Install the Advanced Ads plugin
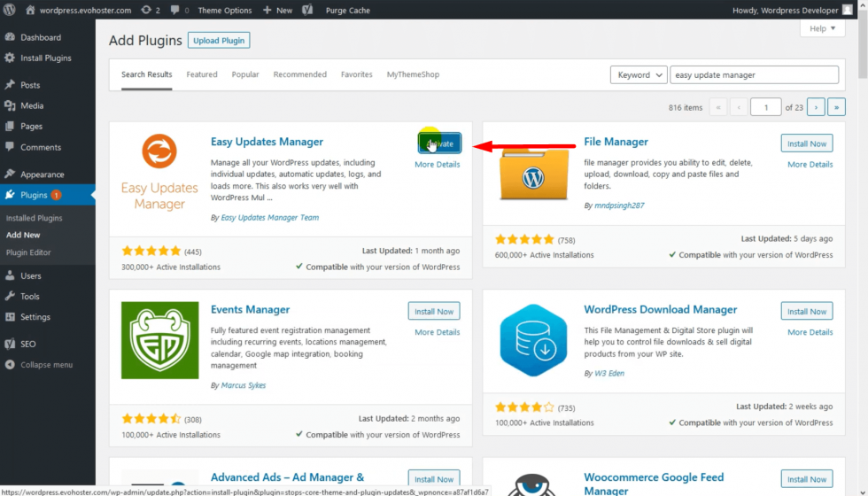 pyautogui.click(x=434, y=479)
